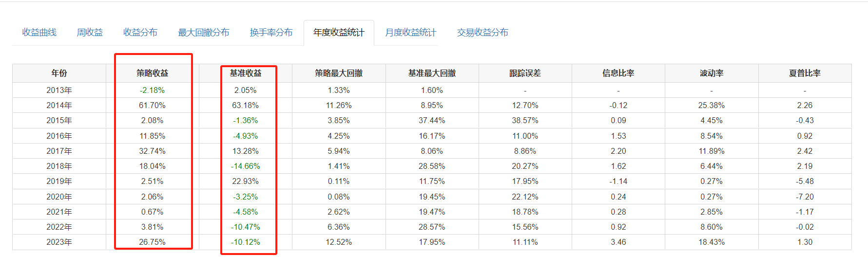Click the 波动率 column header
Image resolution: width=868 pixels, height=273 pixels.
click(712, 73)
